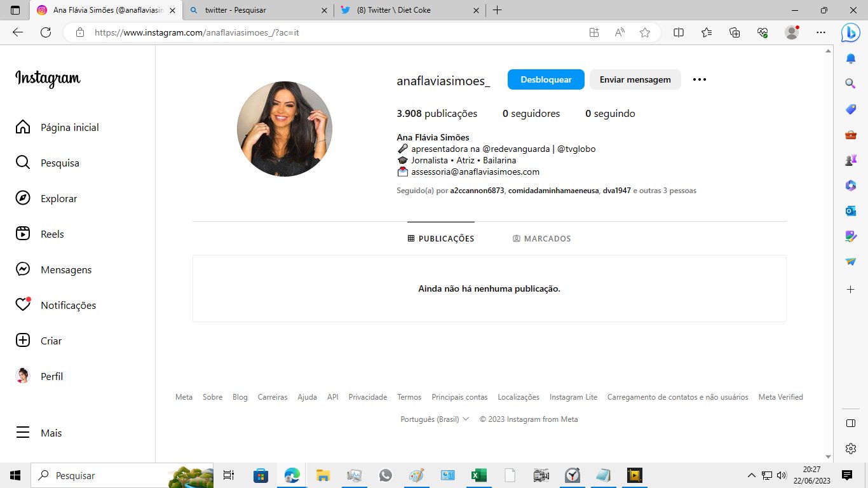Open the @redevanguarda mention link
The width and height of the screenshot is (868, 488).
click(516, 149)
